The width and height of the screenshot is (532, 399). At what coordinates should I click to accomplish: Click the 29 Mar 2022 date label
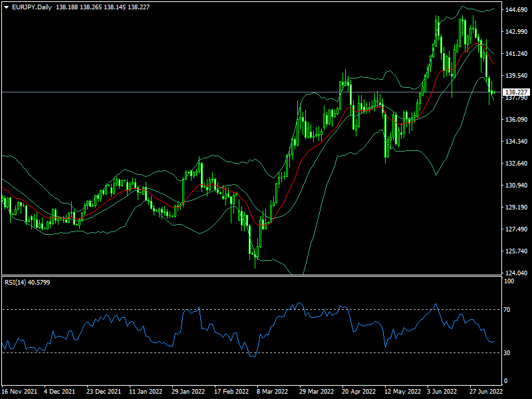pyautogui.click(x=317, y=392)
